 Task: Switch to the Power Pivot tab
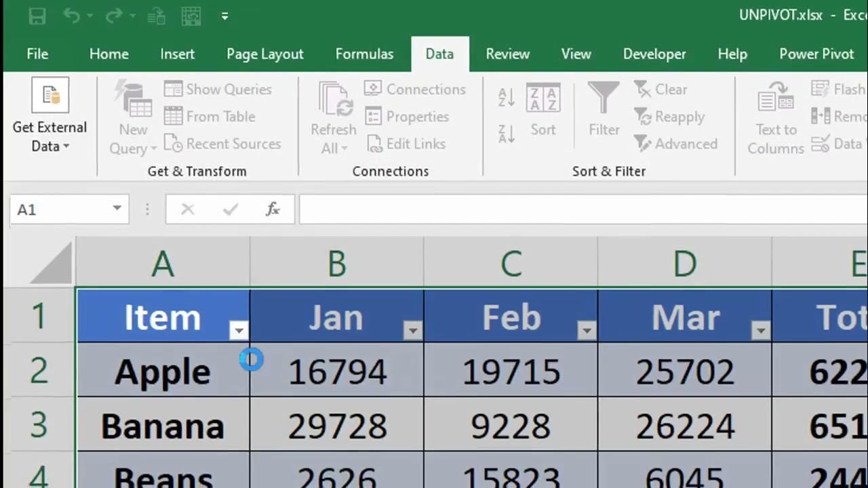(816, 54)
